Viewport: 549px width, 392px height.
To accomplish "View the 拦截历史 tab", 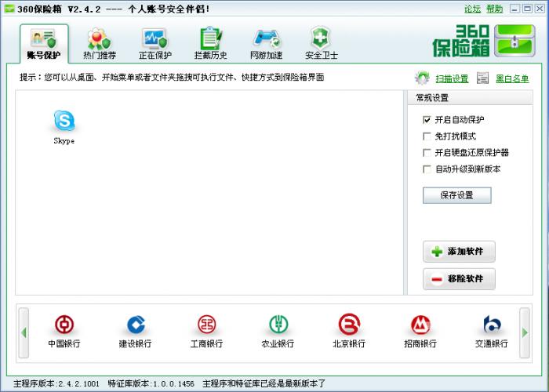I will [x=210, y=44].
